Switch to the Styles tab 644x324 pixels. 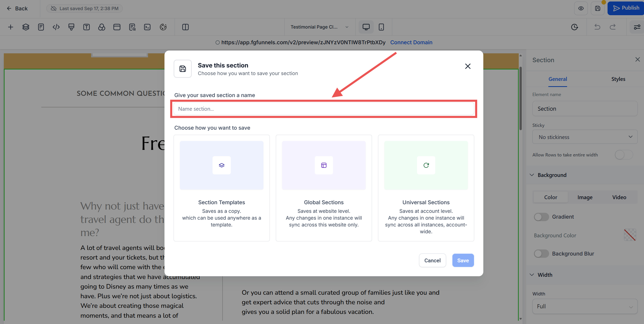(x=618, y=79)
